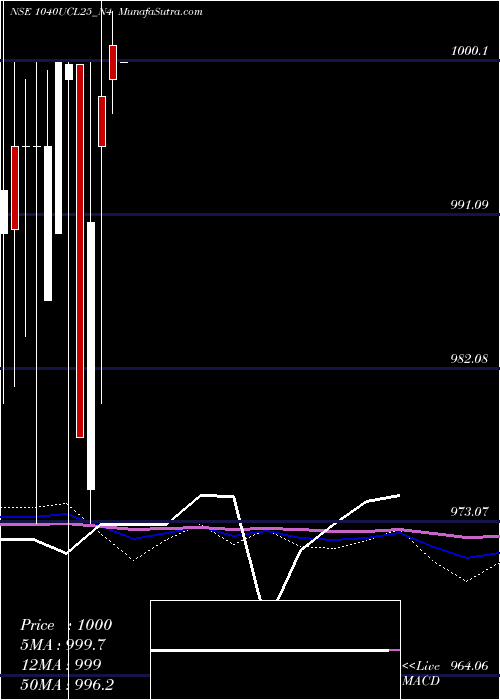Select the 12MA : 999 value
This screenshot has width=500, height=700.
(61, 665)
